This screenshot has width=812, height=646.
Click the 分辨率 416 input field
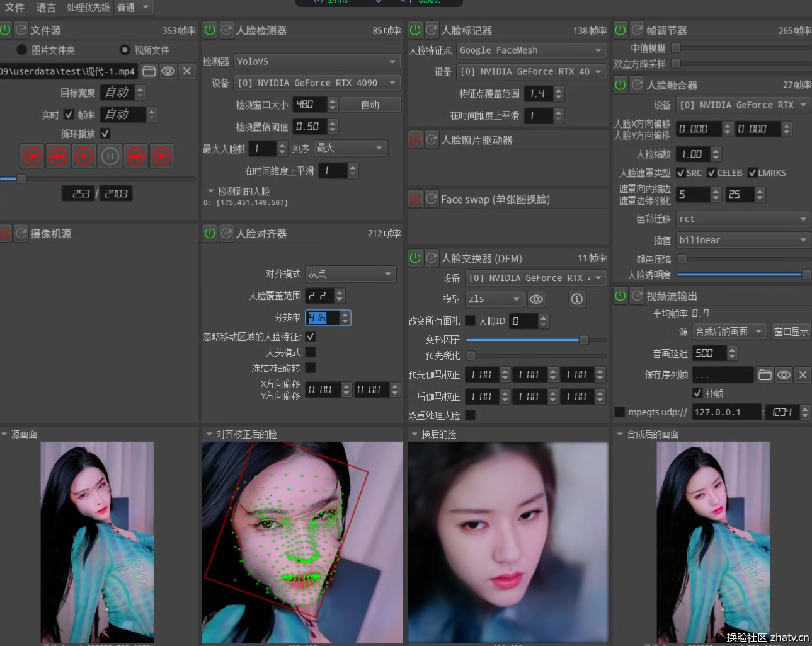(323, 318)
